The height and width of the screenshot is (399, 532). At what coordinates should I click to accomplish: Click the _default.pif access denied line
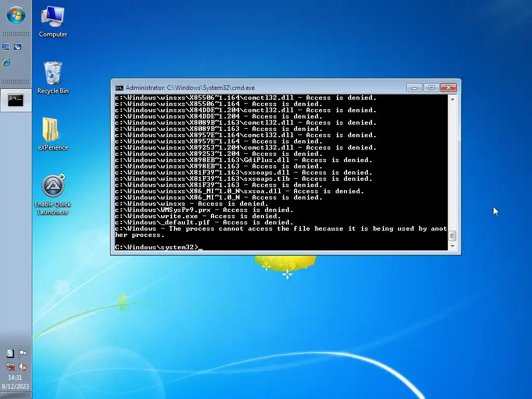point(204,222)
